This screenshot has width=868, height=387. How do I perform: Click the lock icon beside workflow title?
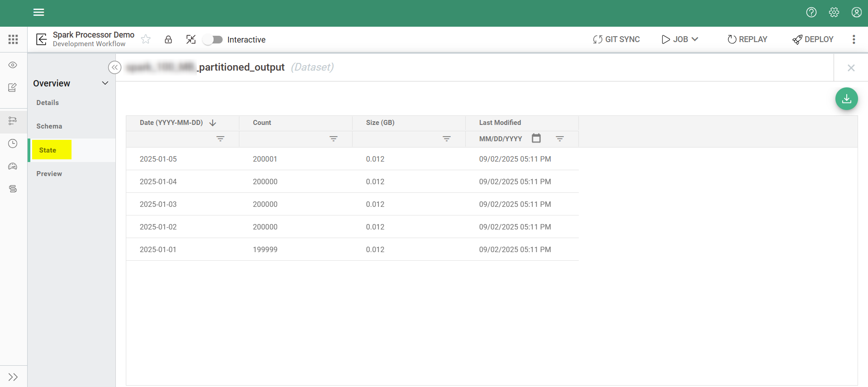[168, 39]
